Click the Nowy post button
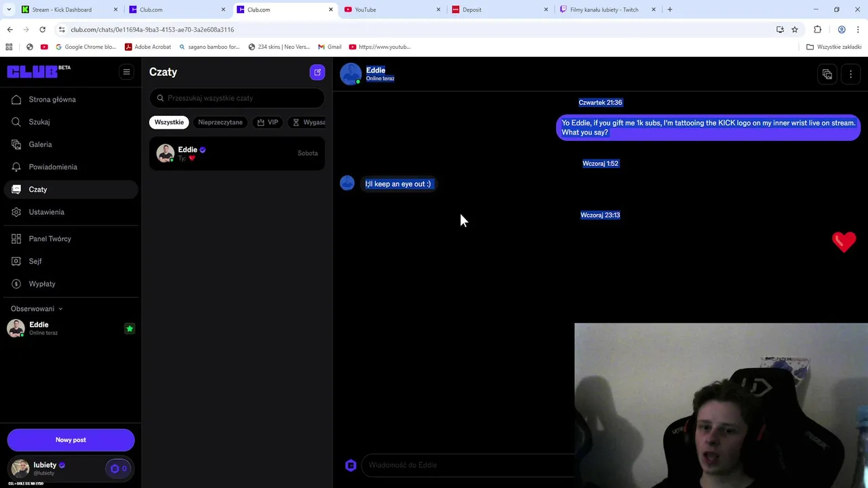 tap(71, 440)
